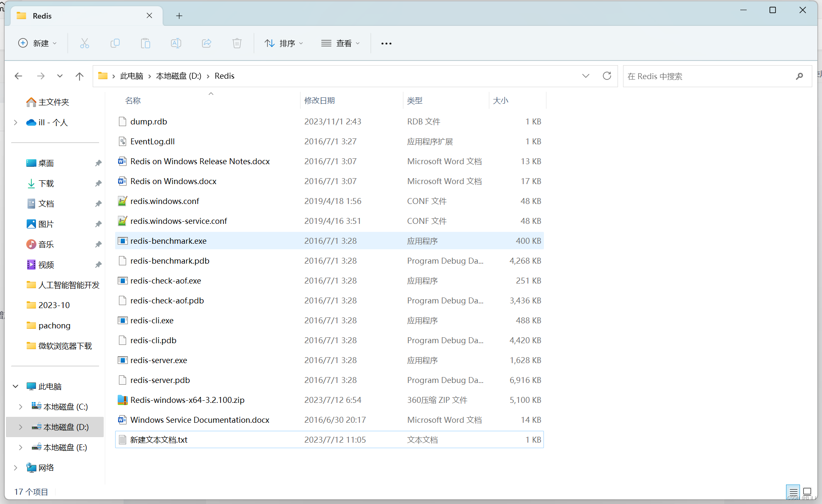This screenshot has width=822, height=504.
Task: Switch to details view layout icon
Action: click(793, 492)
